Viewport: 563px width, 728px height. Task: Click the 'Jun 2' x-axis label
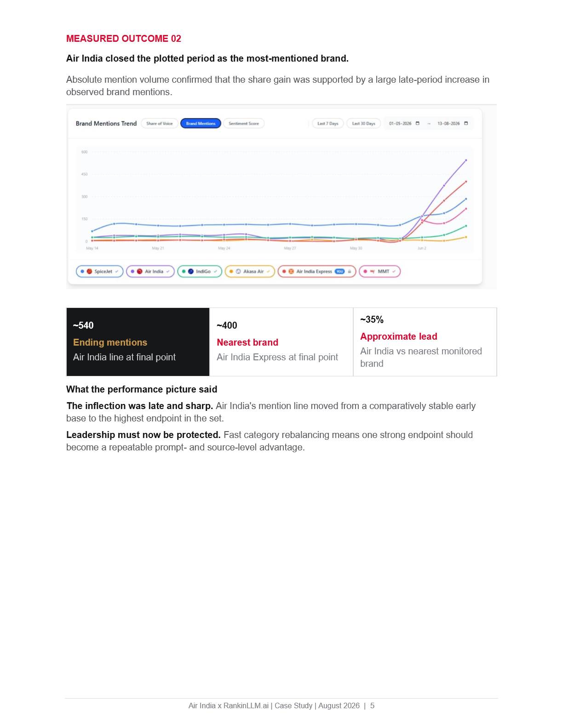(422, 248)
